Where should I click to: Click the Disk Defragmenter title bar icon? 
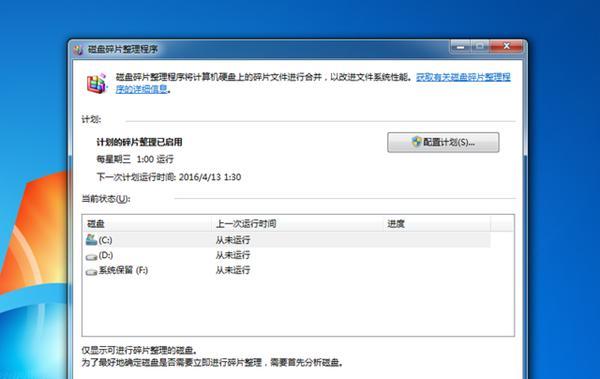pyautogui.click(x=78, y=50)
